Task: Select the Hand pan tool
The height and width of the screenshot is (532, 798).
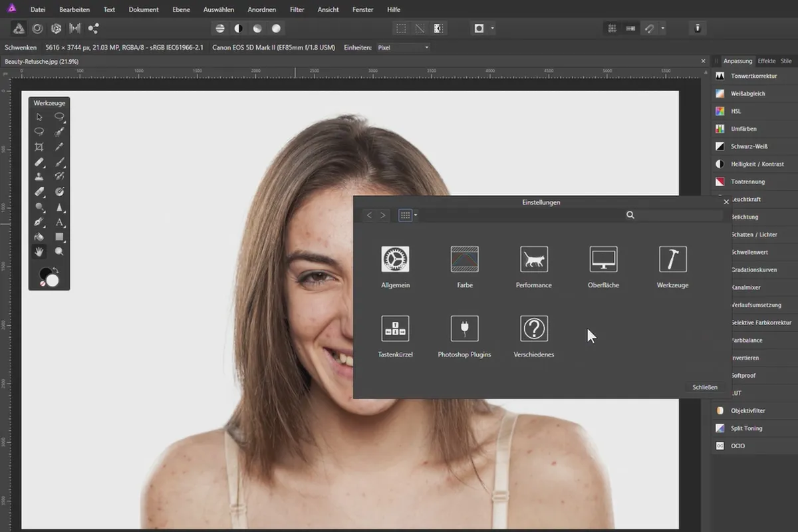Action: [39, 251]
